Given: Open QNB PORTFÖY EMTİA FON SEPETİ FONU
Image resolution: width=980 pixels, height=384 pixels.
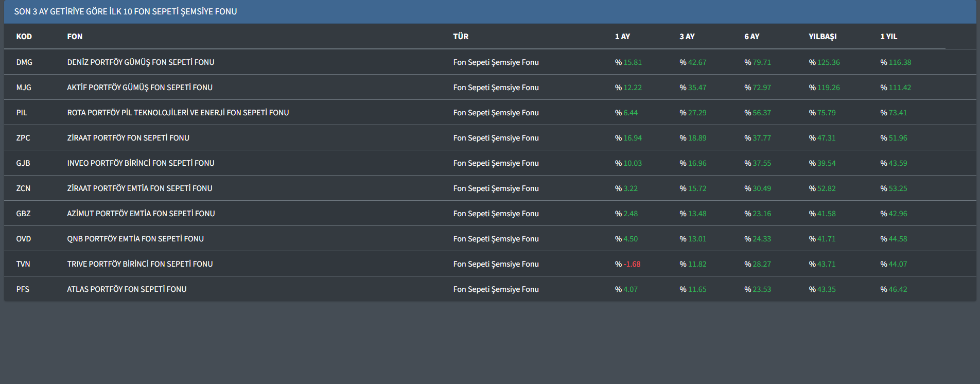Looking at the screenshot, I should tap(135, 239).
